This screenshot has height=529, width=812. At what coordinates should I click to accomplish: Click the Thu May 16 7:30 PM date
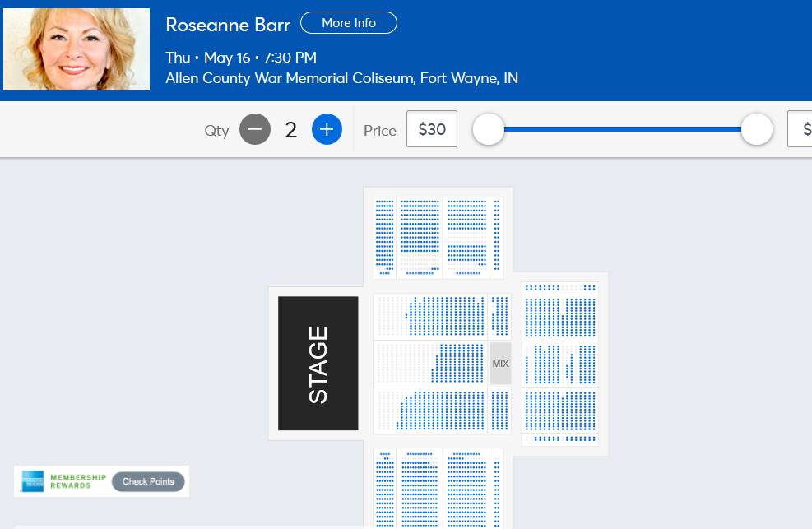[241, 58]
